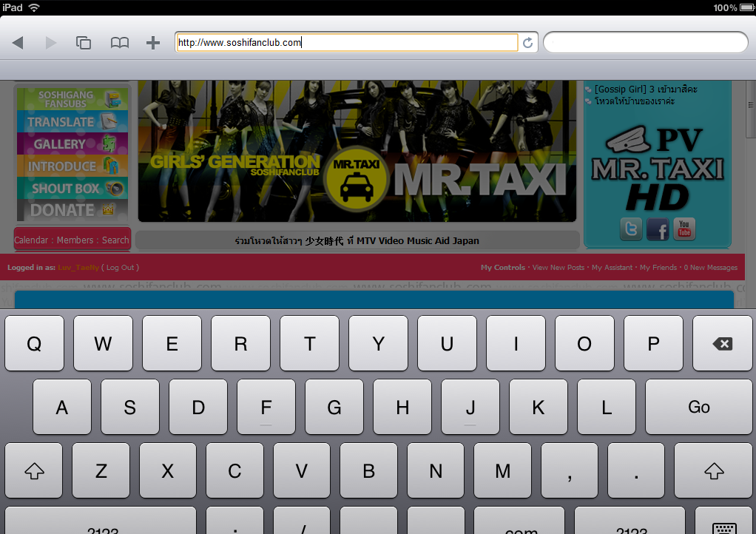
Task: Open the Shout Box menu item
Action: tap(72, 188)
